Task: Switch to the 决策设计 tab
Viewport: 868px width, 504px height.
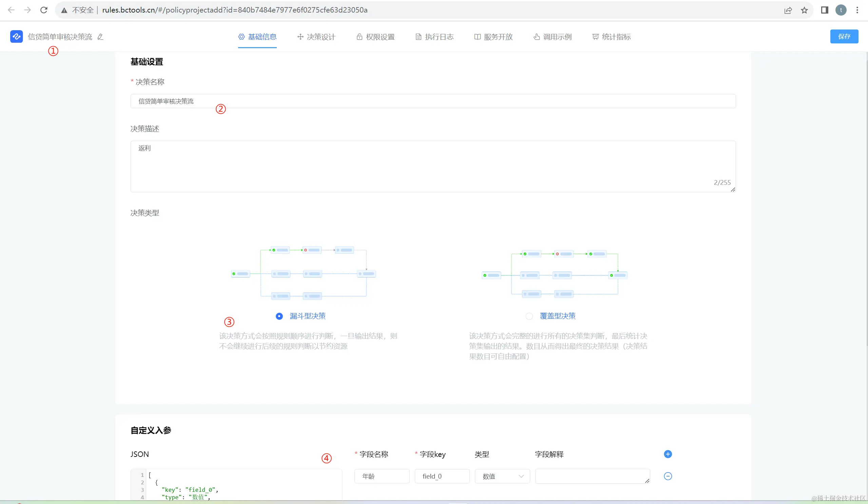Action: 316,37
